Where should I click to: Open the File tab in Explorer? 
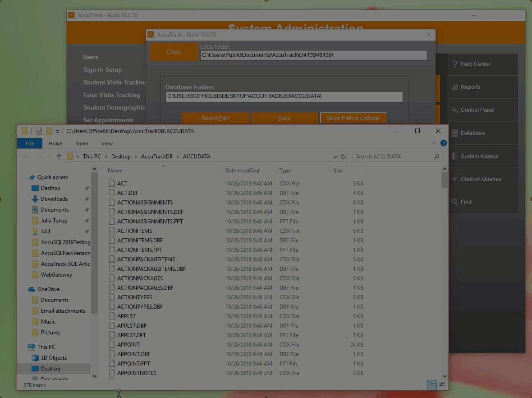click(29, 143)
